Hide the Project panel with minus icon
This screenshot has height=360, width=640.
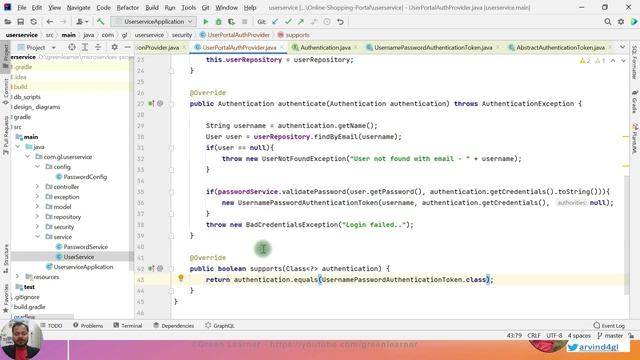tap(127, 47)
